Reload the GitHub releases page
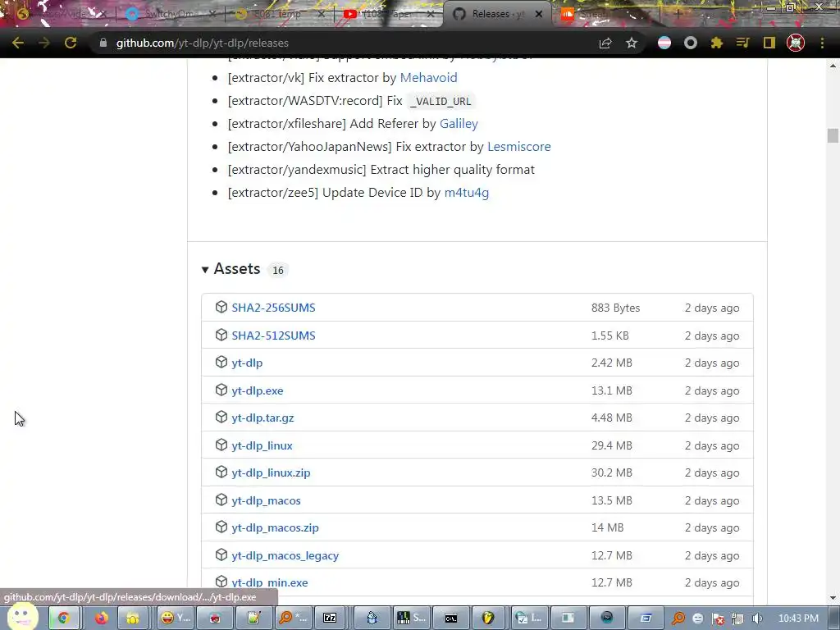 coord(71,43)
